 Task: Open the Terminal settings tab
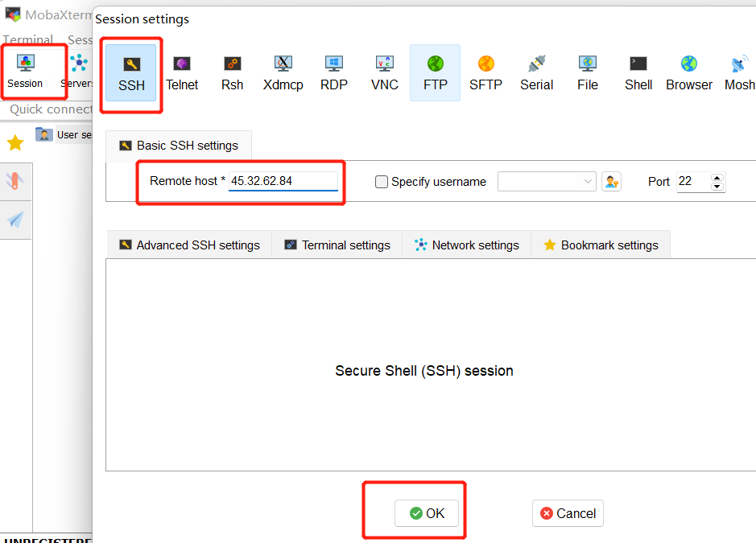pyautogui.click(x=337, y=245)
